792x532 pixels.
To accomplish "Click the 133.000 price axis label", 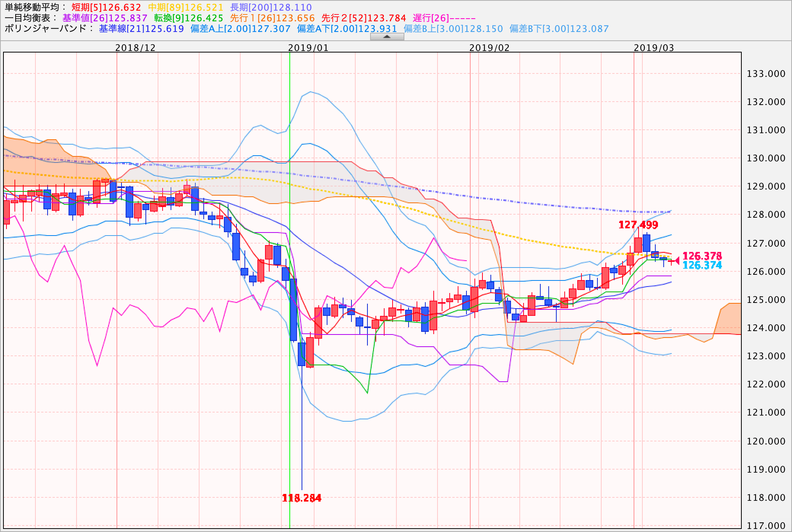I will pyautogui.click(x=766, y=74).
